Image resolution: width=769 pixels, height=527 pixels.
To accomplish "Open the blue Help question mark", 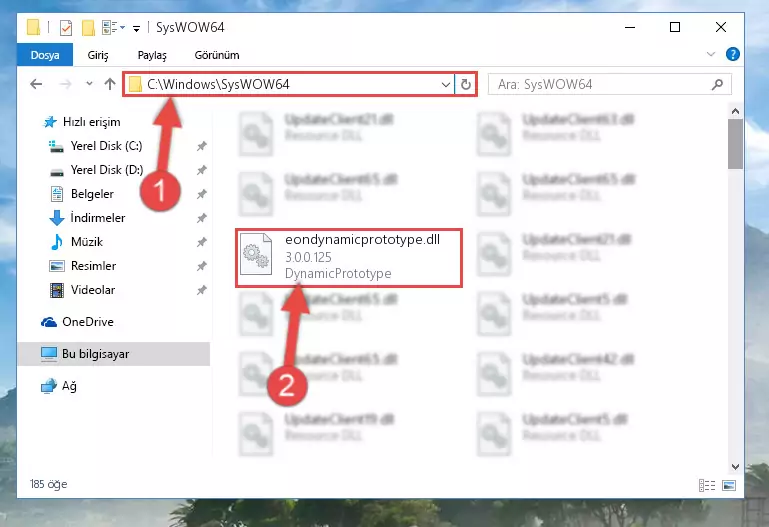I will [x=733, y=54].
